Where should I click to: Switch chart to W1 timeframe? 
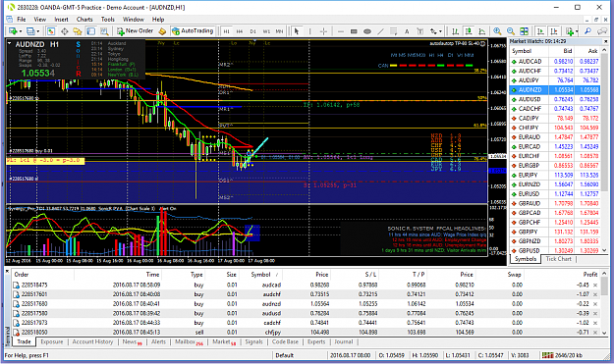point(266,31)
